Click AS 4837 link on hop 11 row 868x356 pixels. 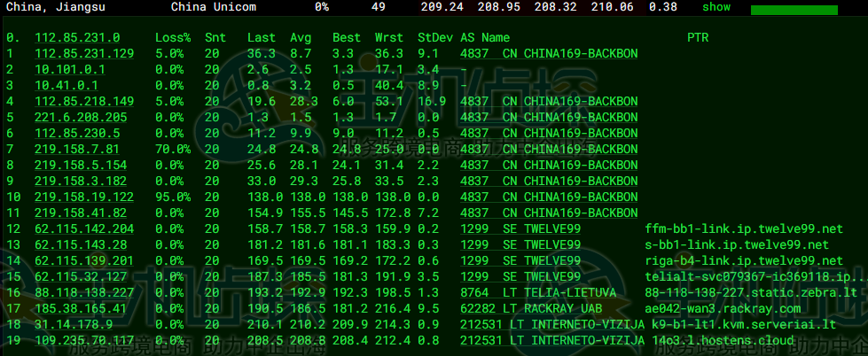click(x=549, y=213)
